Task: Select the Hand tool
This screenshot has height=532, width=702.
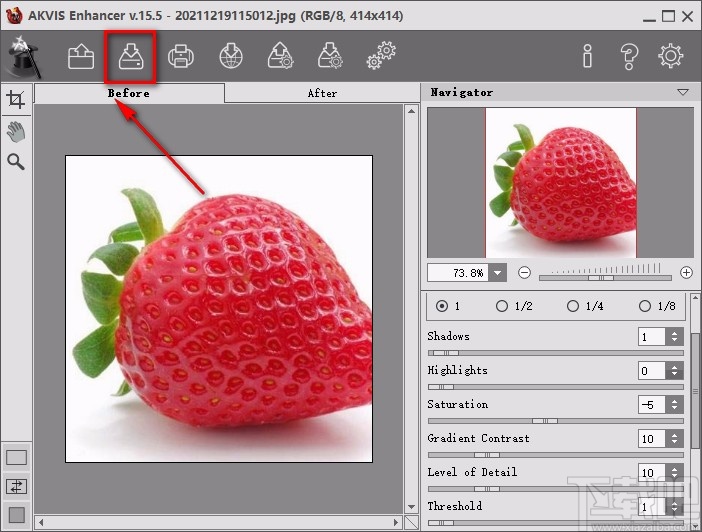Action: [15, 131]
